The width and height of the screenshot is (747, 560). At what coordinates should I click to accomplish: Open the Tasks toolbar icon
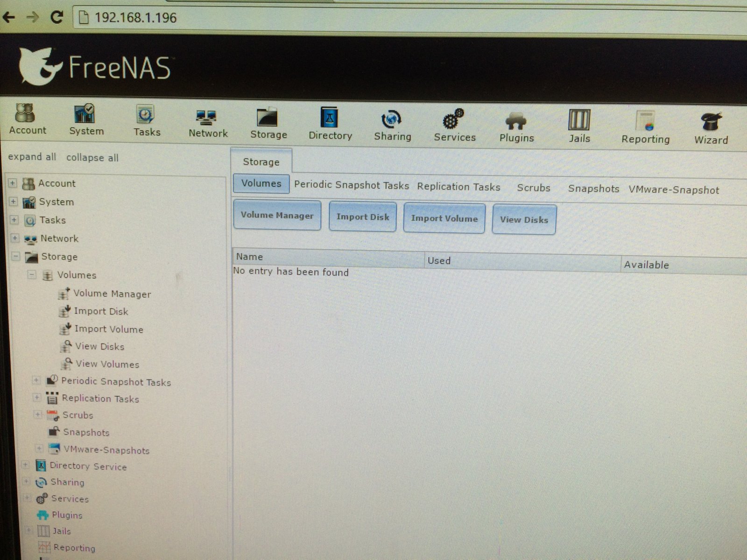click(x=147, y=121)
